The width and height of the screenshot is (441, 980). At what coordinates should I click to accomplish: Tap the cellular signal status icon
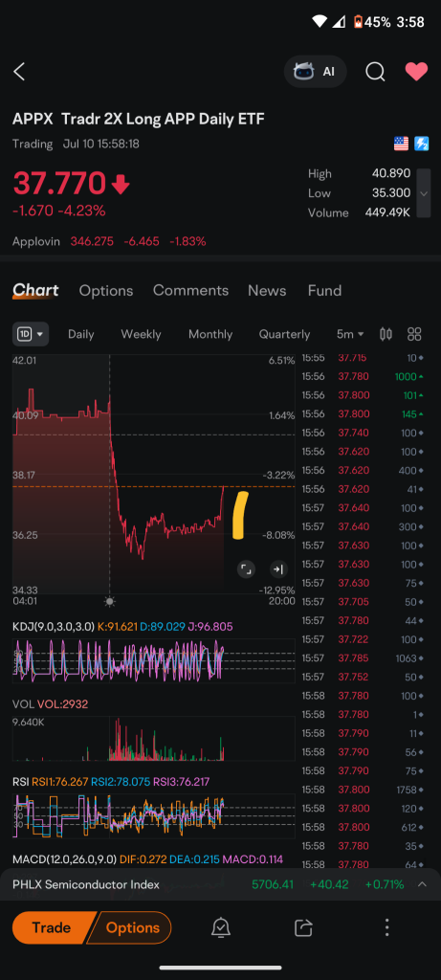338,22
